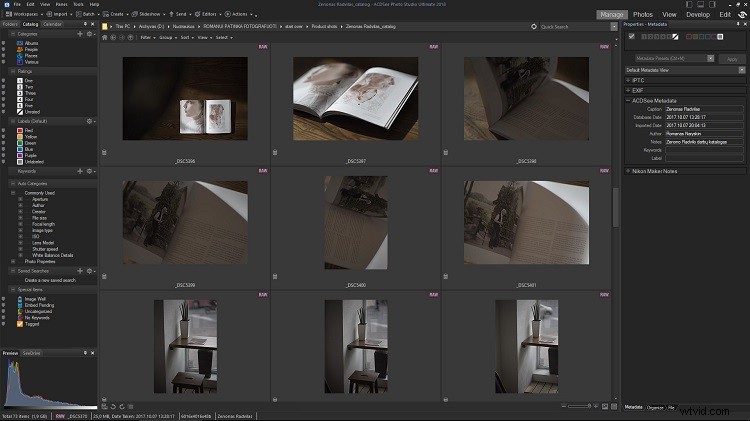750x421 pixels.
Task: Open the Sort dropdown
Action: click(187, 37)
